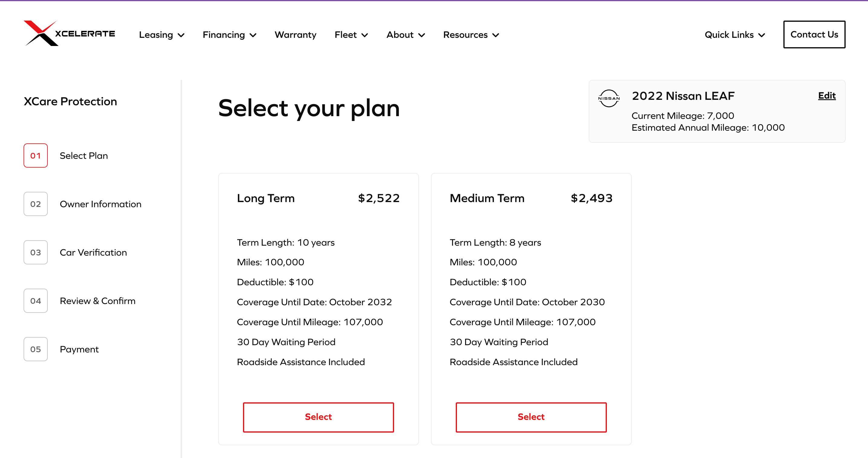The image size is (868, 458).
Task: Expand the Financing dropdown menu
Action: tap(229, 35)
